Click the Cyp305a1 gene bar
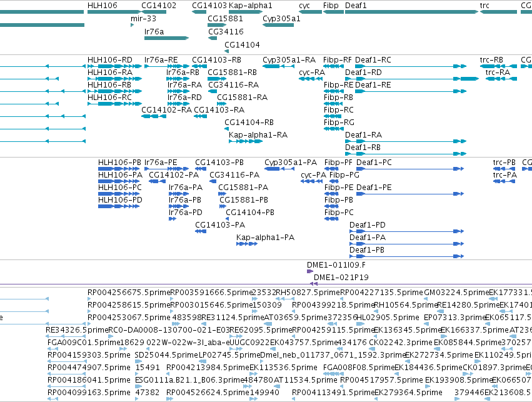Screen dimensions: 532x402 click(278, 25)
